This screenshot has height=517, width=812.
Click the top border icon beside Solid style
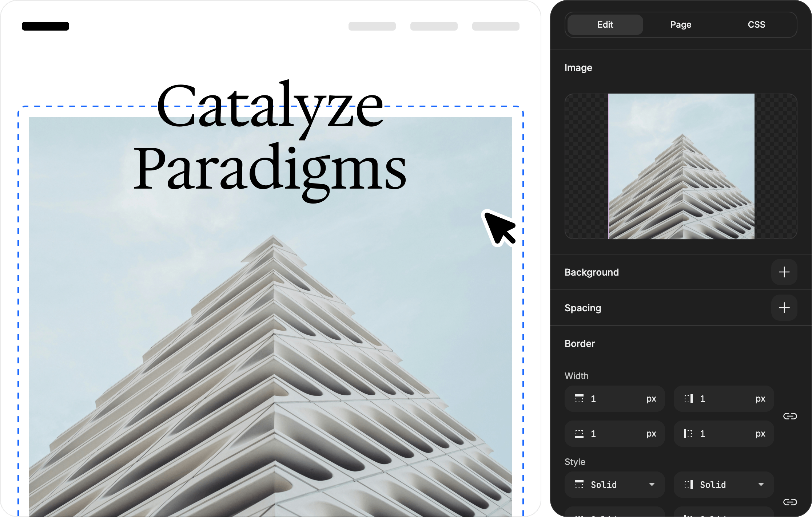pyautogui.click(x=580, y=485)
